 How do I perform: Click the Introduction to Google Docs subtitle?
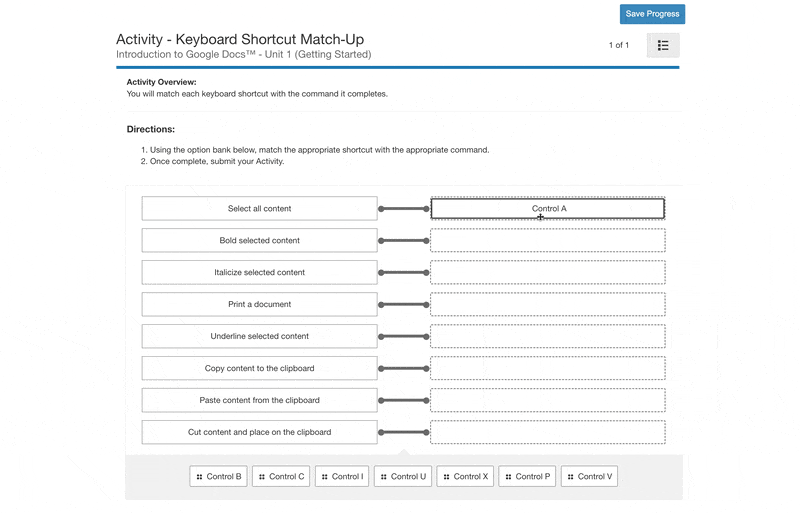point(243,54)
